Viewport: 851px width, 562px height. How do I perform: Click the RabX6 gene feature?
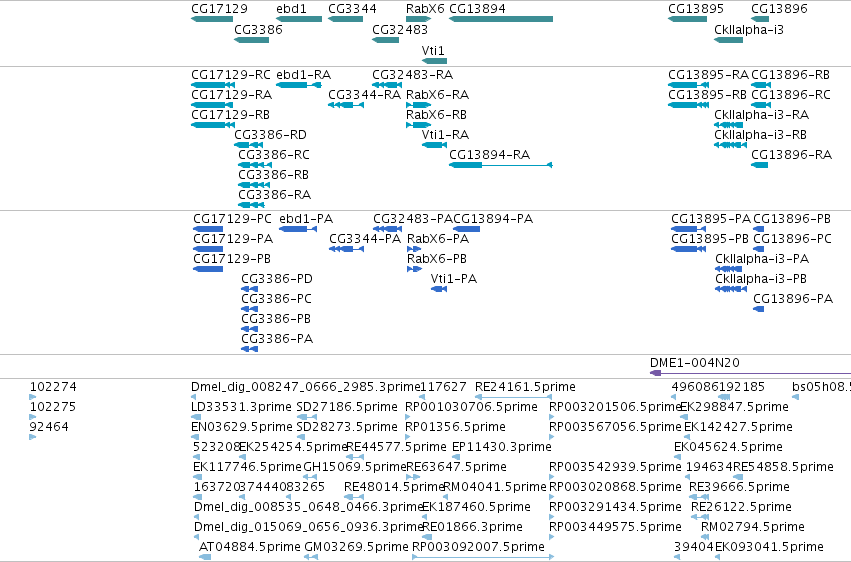click(418, 19)
